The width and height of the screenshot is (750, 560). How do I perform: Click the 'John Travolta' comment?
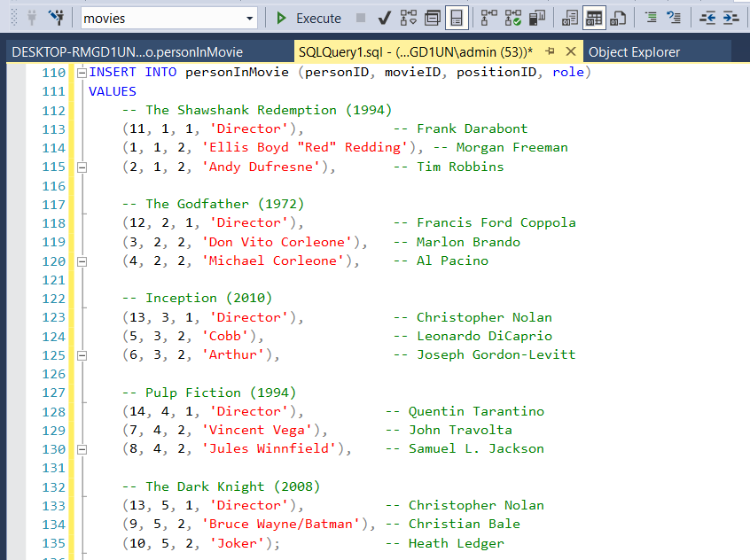[449, 430]
